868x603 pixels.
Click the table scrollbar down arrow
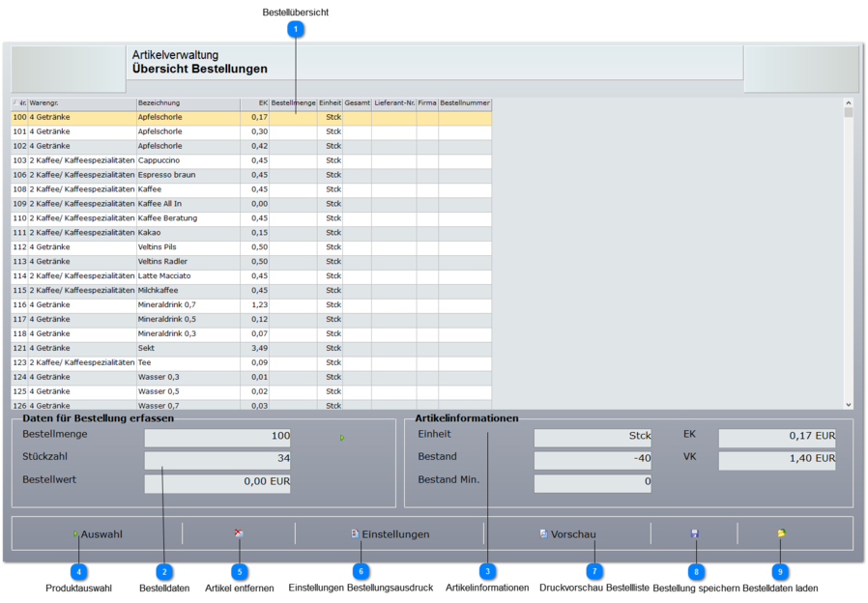coord(848,405)
